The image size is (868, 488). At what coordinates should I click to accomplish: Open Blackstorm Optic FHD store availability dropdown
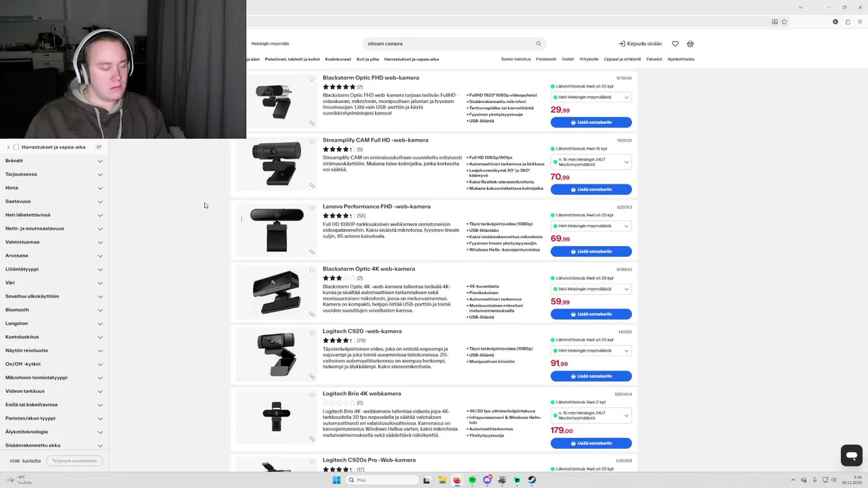[x=591, y=97]
